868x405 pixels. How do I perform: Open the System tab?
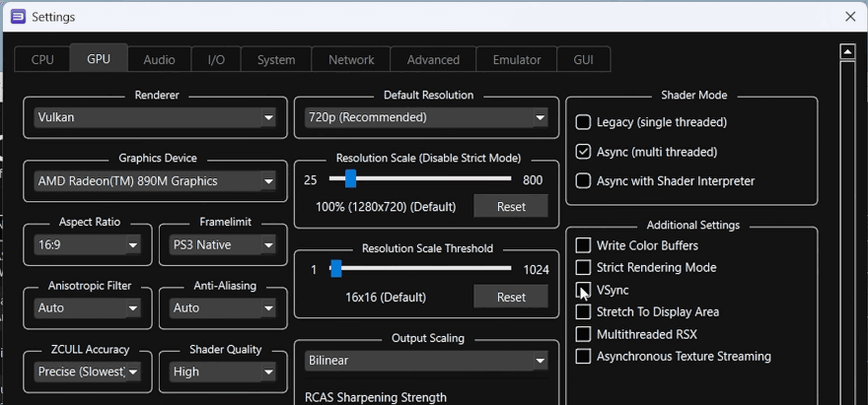coord(276,60)
